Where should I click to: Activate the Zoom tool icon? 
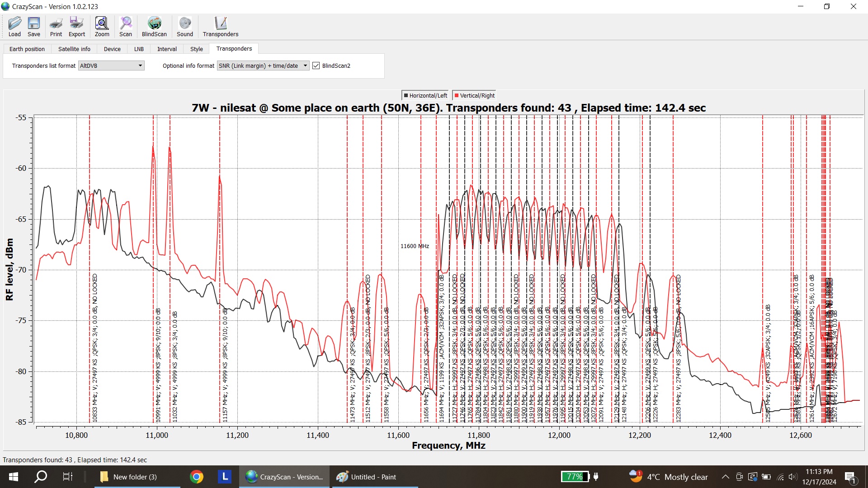point(102,23)
